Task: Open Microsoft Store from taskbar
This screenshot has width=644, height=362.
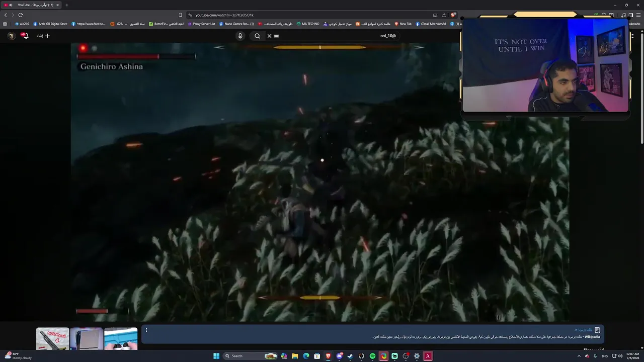Action: (317, 356)
